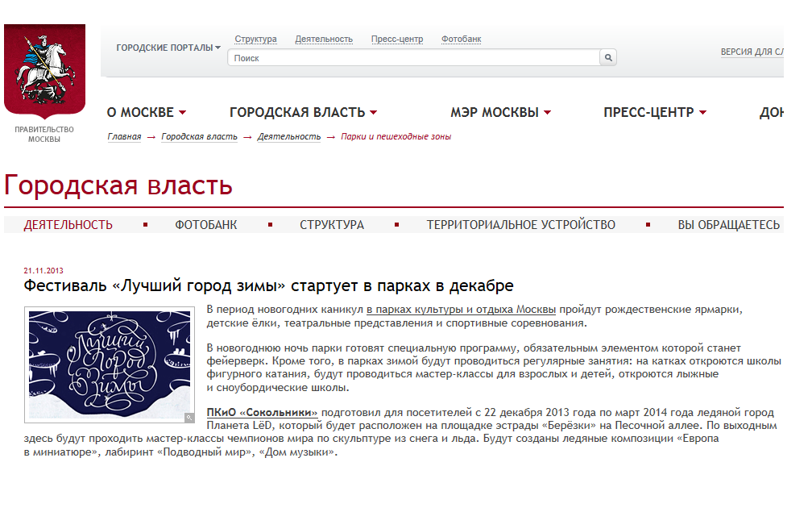Expand the Пресс-центр main navigation menu
This screenshot has width=812, height=508.
(655, 113)
